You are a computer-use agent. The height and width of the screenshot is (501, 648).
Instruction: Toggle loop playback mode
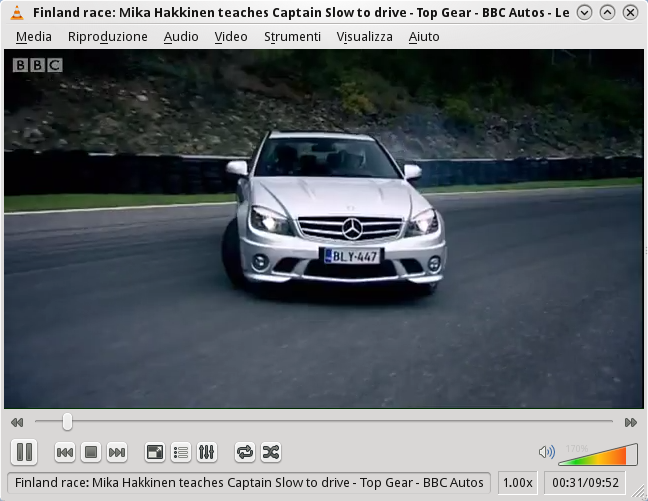pos(245,452)
